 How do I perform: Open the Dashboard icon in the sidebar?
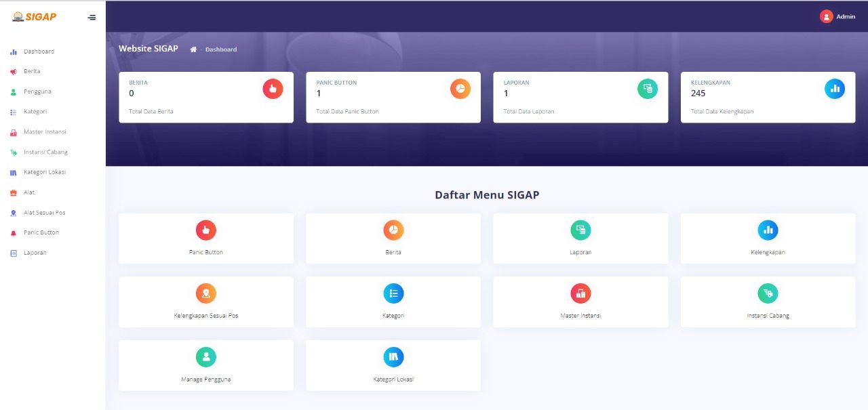coord(14,51)
